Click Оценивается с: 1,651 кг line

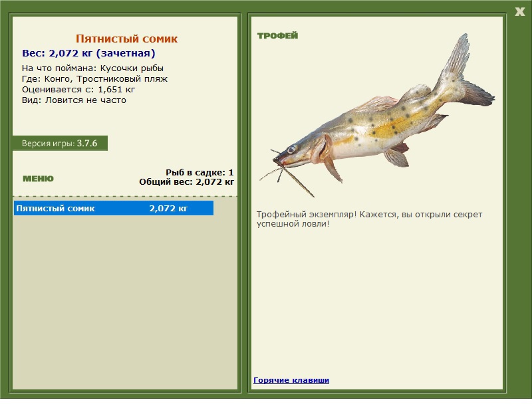point(78,90)
